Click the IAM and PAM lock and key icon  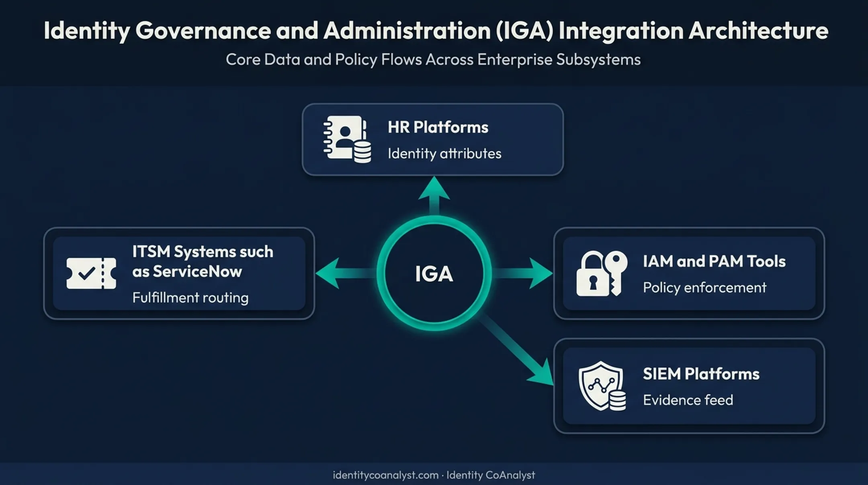coord(602,273)
